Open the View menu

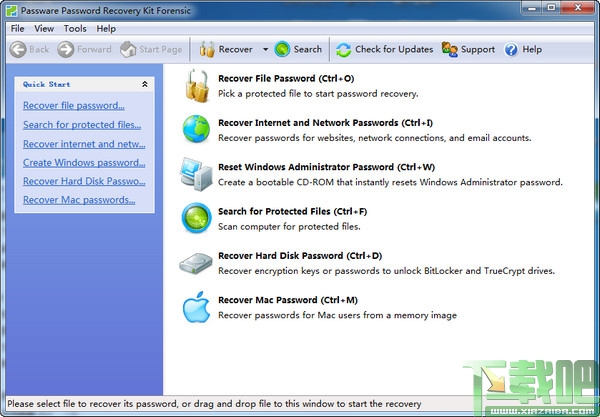[x=44, y=29]
